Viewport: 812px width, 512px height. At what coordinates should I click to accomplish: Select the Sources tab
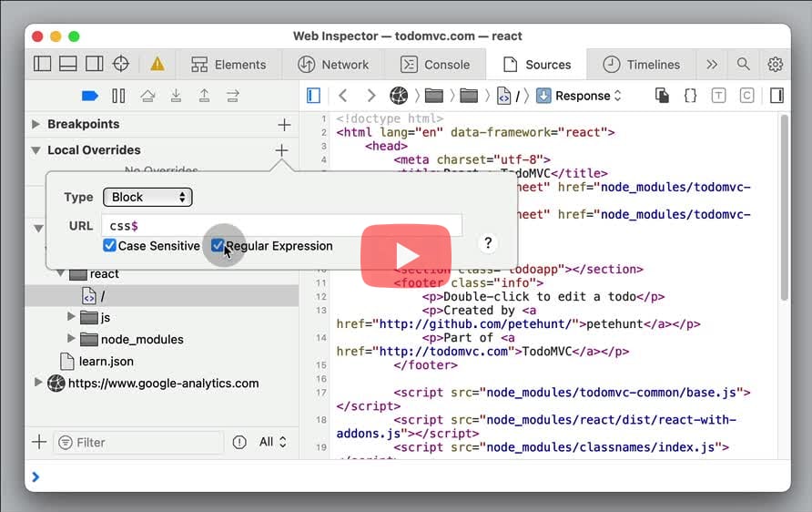[x=537, y=65]
